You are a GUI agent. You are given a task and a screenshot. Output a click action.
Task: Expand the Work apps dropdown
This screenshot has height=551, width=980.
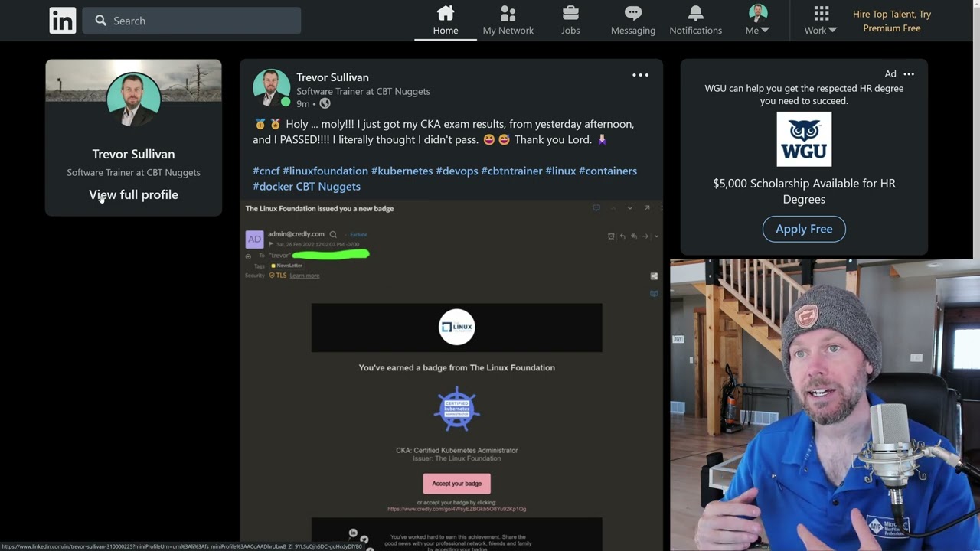click(821, 21)
